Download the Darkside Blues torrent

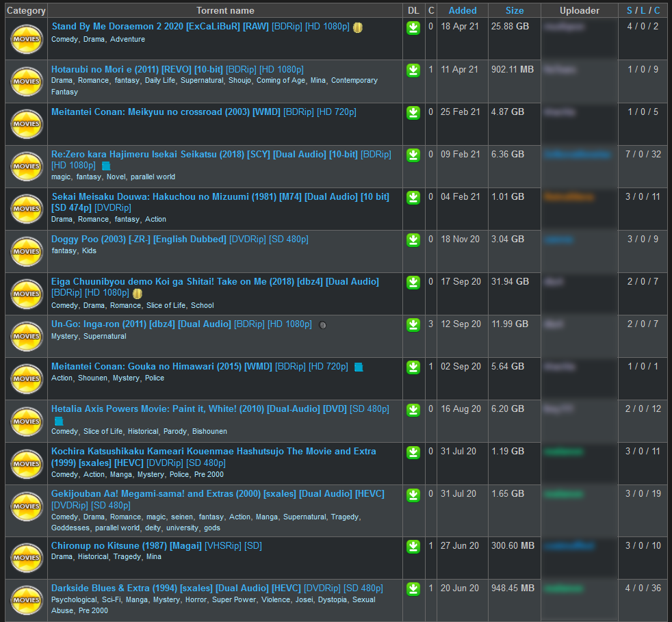tap(413, 589)
